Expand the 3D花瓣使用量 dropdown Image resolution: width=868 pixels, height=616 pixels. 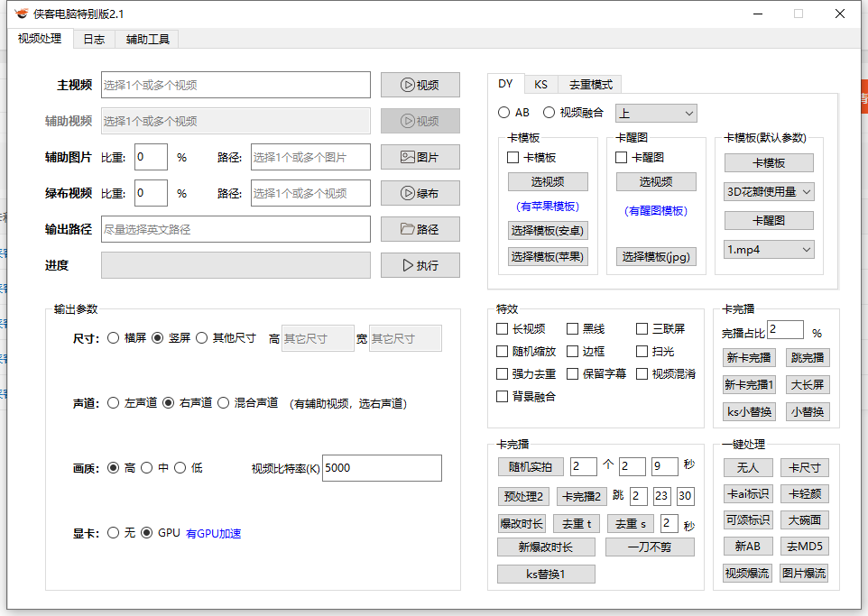pos(770,191)
